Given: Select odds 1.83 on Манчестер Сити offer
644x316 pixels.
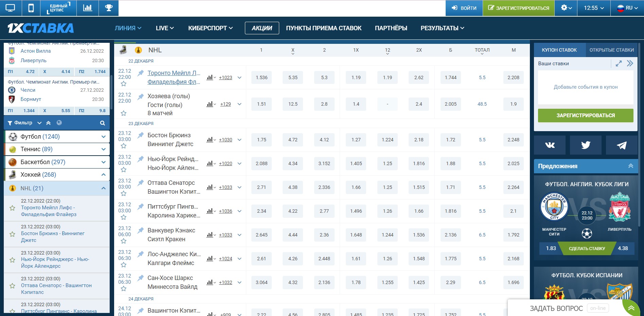Looking at the screenshot, I should tap(551, 248).
